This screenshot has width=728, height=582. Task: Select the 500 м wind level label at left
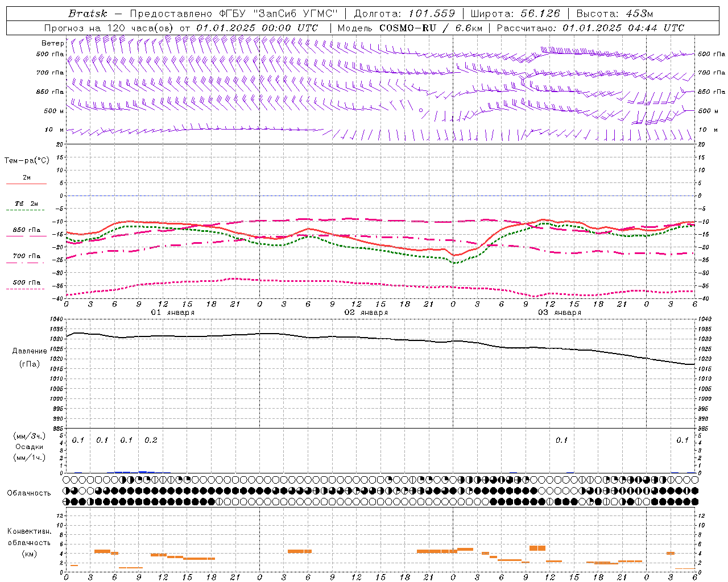tap(54, 111)
